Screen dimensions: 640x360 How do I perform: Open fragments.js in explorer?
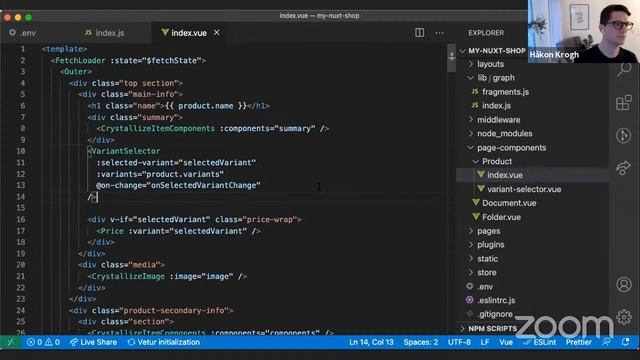point(505,92)
